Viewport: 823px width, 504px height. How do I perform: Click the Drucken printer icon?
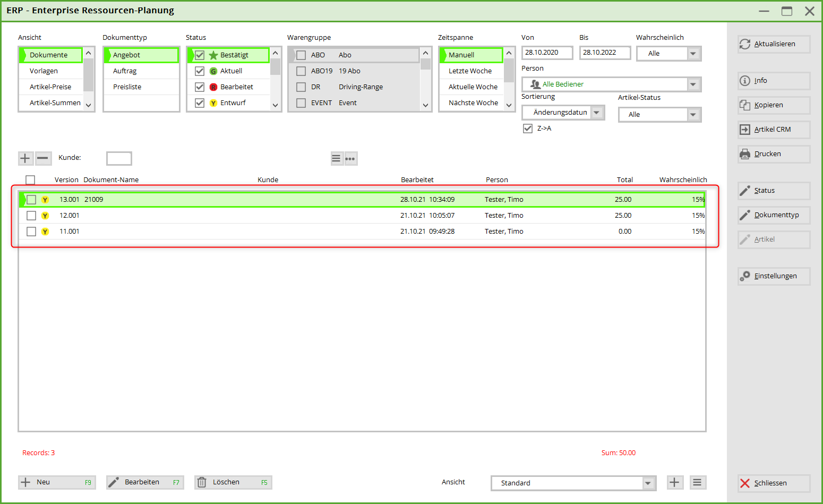[x=745, y=154]
